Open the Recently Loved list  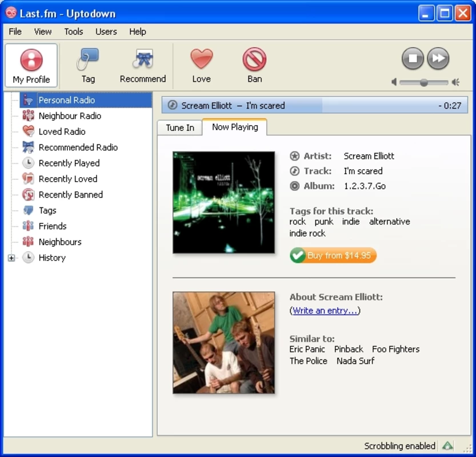[68, 179]
